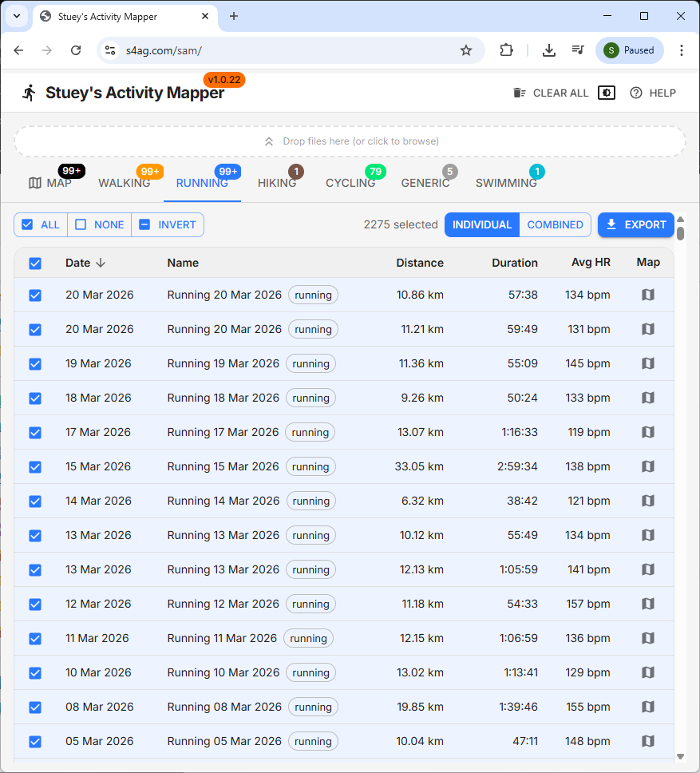This screenshot has height=773, width=700.
Task: Open the SWIMMING activities tab
Action: pos(503,183)
